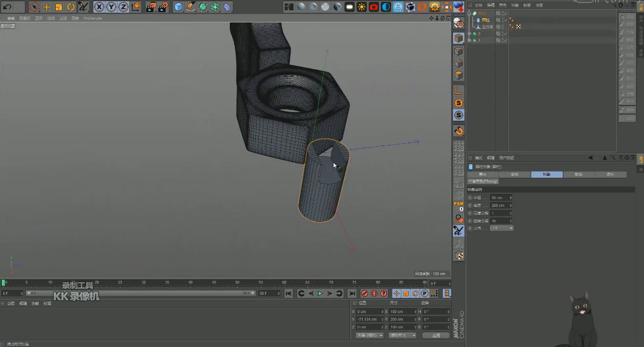Select the Rotate tool
Viewport: 644px width, 347px height.
click(x=71, y=7)
